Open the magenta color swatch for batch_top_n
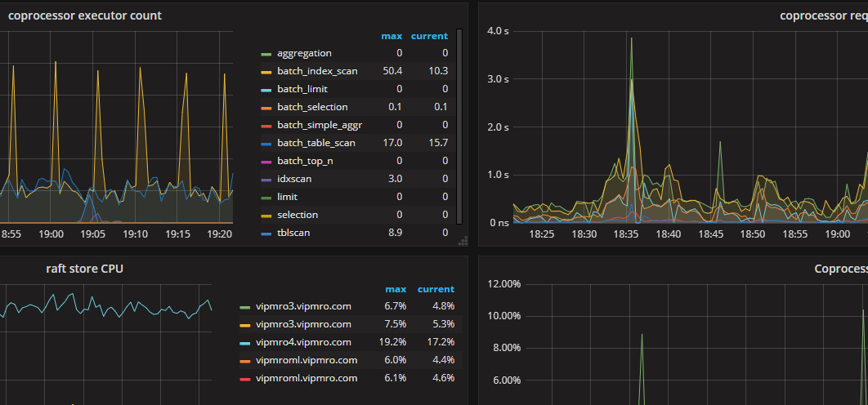The width and height of the screenshot is (868, 405). pyautogui.click(x=266, y=162)
